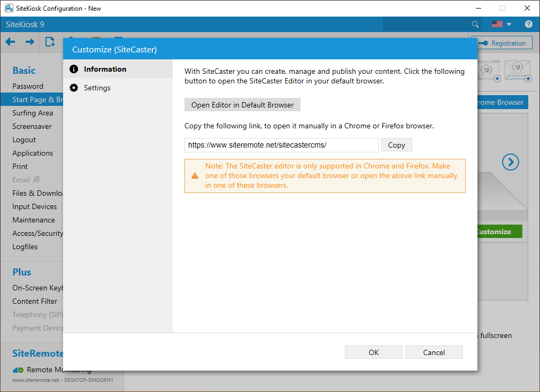Viewport: 540px width, 392px height.
Task: Click the help question mark icon
Action: click(x=528, y=24)
